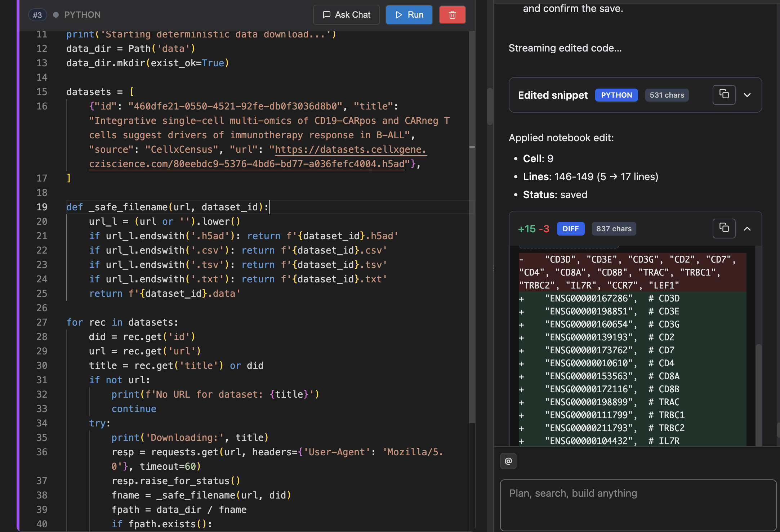Click the 'resp.raise_for_status()' line

[x=176, y=481]
